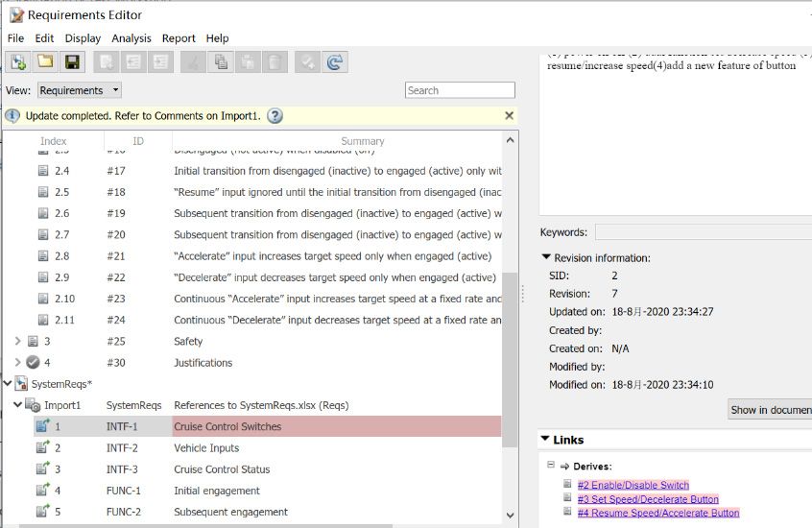Viewport: 812px width, 528px height.
Task: Open the Report menu
Action: point(179,38)
